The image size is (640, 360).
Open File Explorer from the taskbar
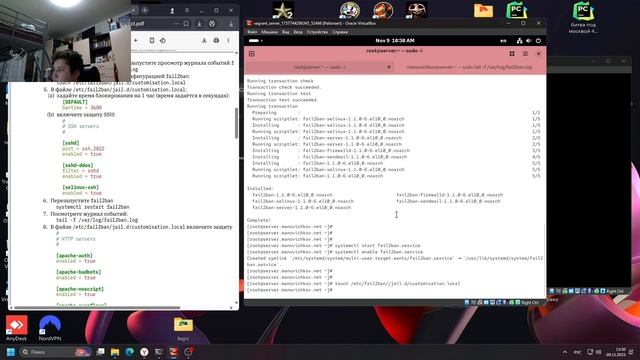click(115, 352)
